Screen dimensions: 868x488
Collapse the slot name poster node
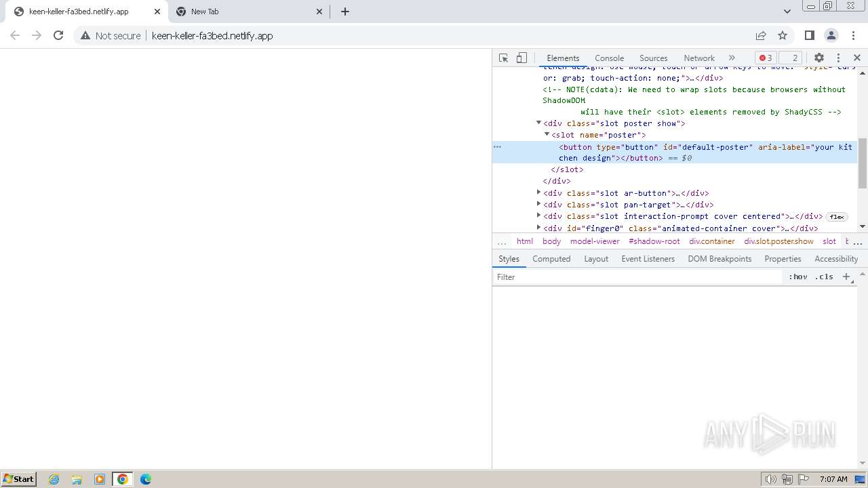[547, 134]
